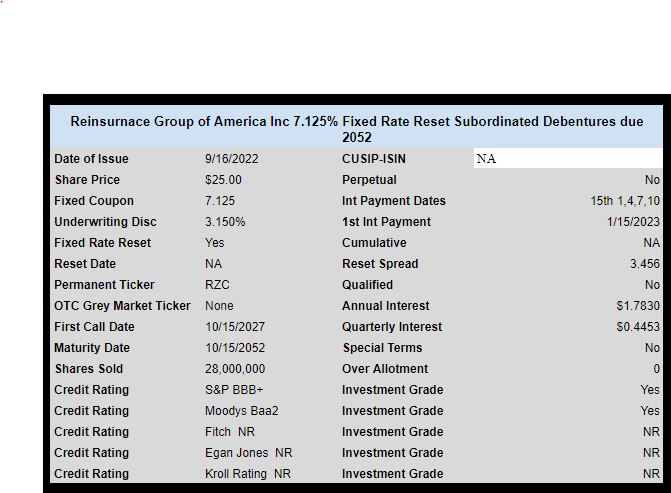This screenshot has width=671, height=493.
Task: Click the title 'Reinsurnace Group of America Inc 7.125%'
Action: tap(204, 122)
